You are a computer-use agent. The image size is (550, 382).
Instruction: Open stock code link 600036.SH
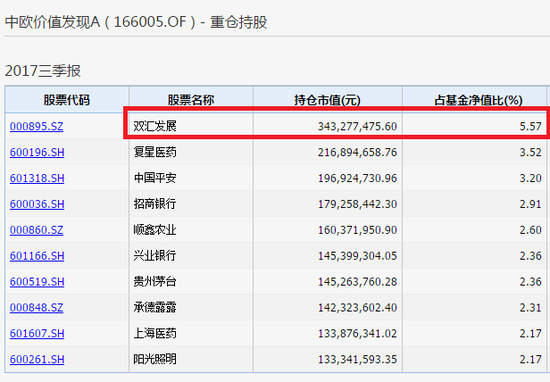(x=37, y=204)
